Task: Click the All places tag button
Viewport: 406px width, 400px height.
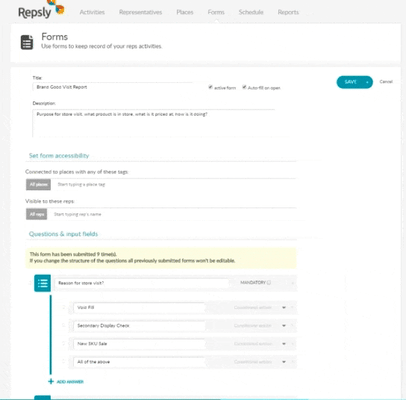Action: (38, 184)
